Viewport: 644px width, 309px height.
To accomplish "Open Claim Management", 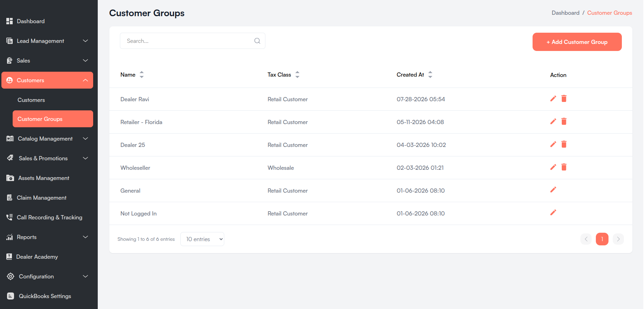I will (x=47, y=198).
